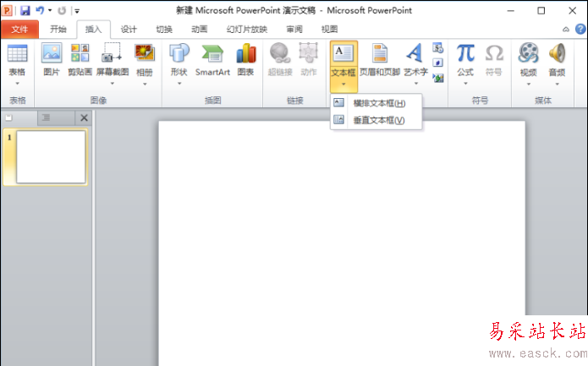Image resolution: width=588 pixels, height=366 pixels.
Task: Open the View (视图) tab
Action: [330, 30]
